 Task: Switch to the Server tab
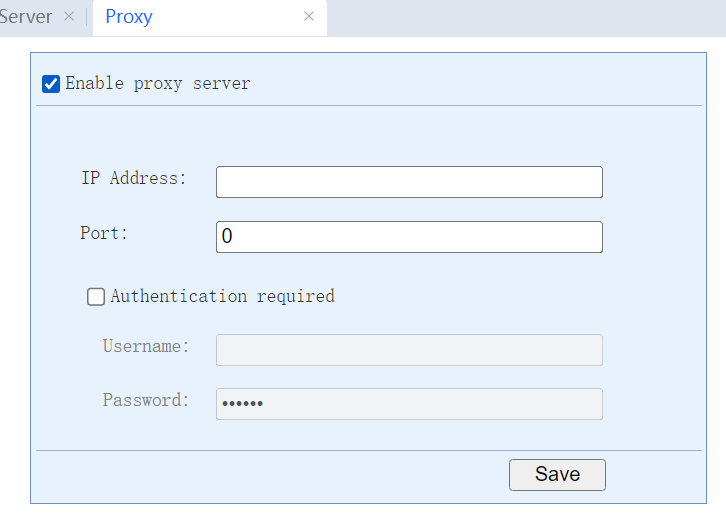27,17
